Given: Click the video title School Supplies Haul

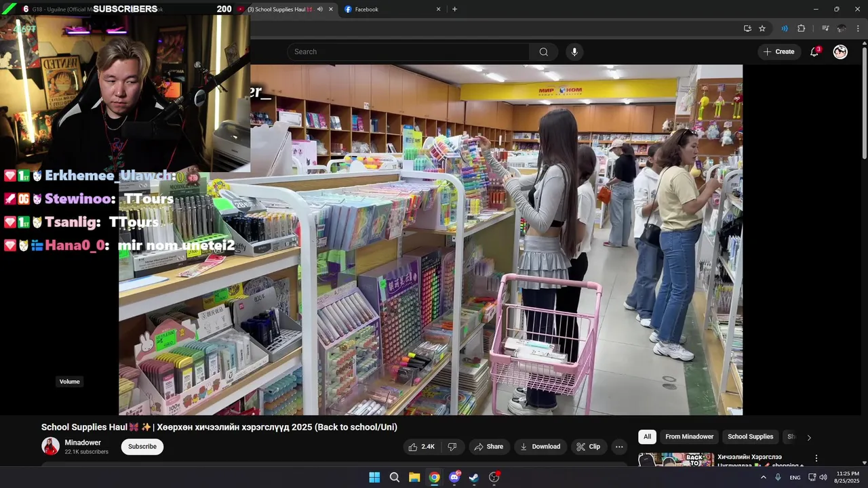Looking at the screenshot, I should (219, 427).
